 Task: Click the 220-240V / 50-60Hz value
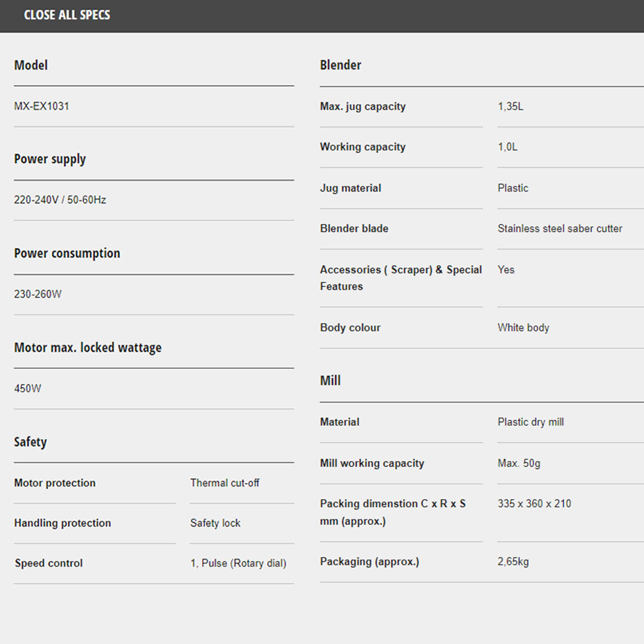(60, 200)
